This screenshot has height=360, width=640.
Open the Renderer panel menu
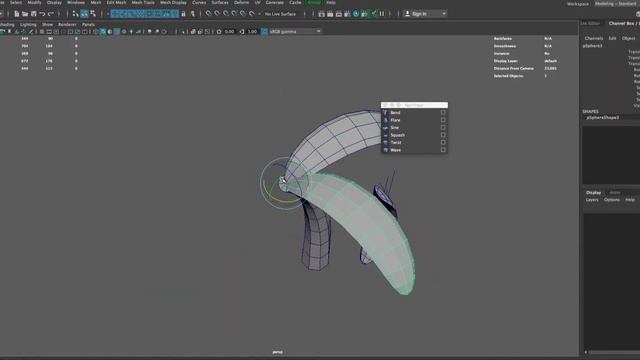pyautogui.click(x=67, y=24)
